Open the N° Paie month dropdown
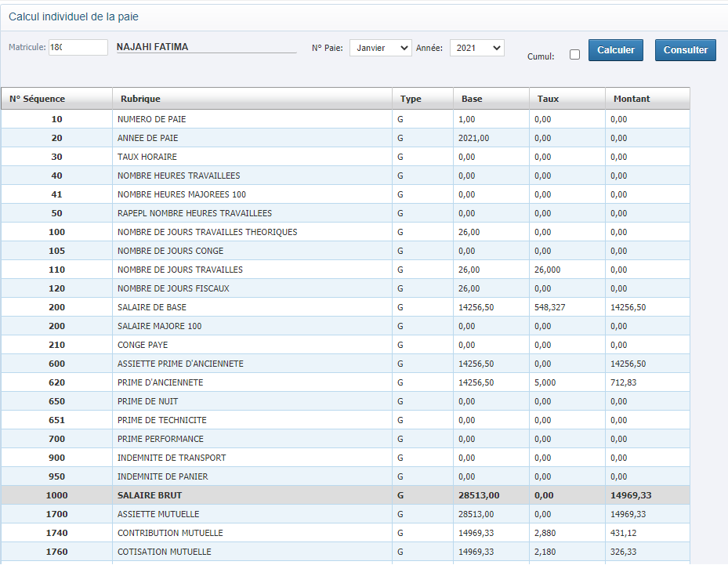The height and width of the screenshot is (565, 728). (381, 48)
